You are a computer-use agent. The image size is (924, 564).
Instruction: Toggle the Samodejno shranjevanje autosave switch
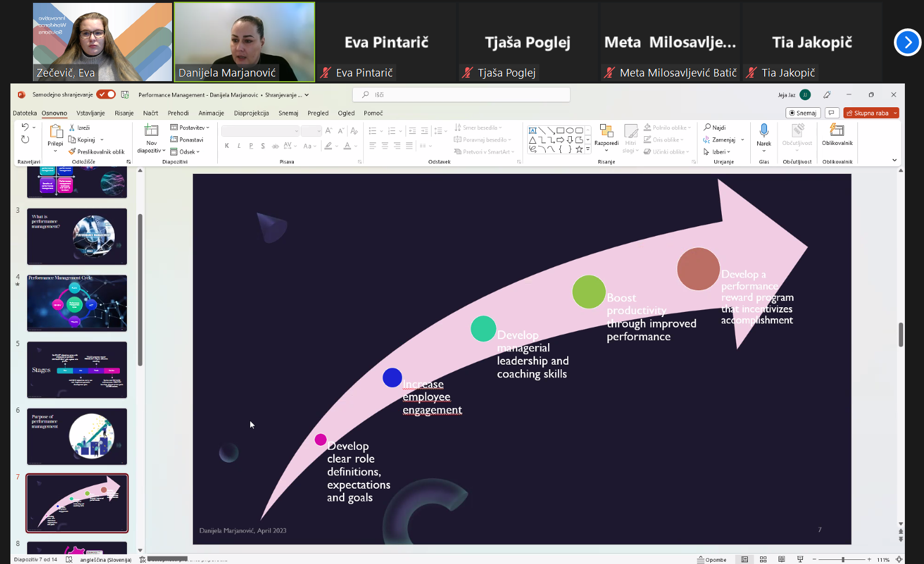(x=106, y=94)
